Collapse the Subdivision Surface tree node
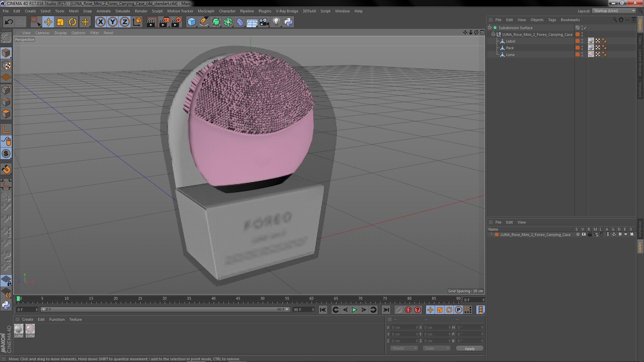 (490, 28)
